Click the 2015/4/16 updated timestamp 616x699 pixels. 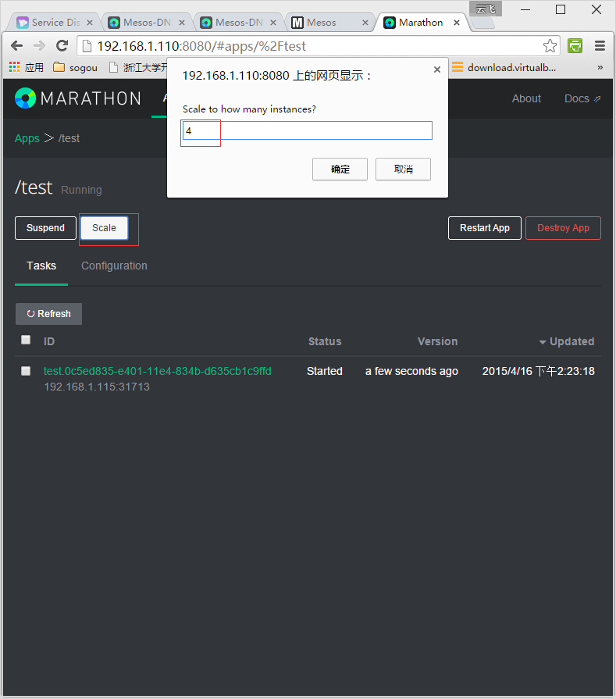pos(539,371)
